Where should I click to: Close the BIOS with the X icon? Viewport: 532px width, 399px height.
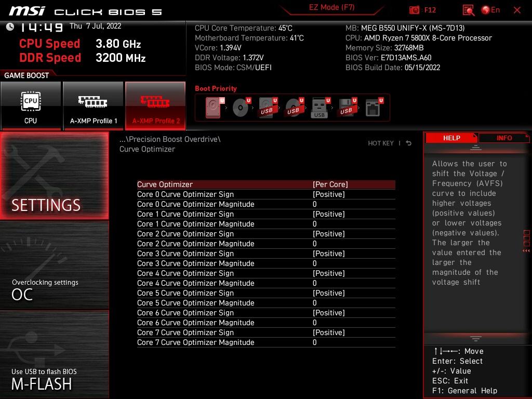(x=517, y=10)
